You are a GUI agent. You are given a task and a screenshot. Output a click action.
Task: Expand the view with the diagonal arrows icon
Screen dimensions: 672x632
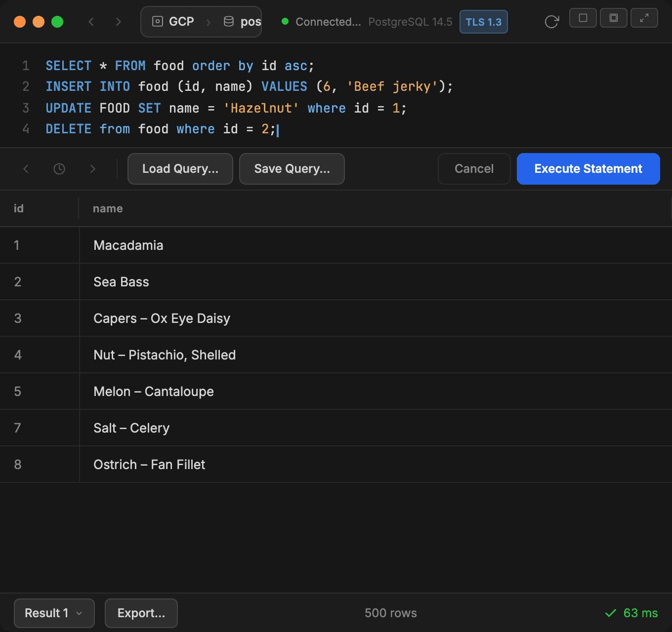(644, 18)
